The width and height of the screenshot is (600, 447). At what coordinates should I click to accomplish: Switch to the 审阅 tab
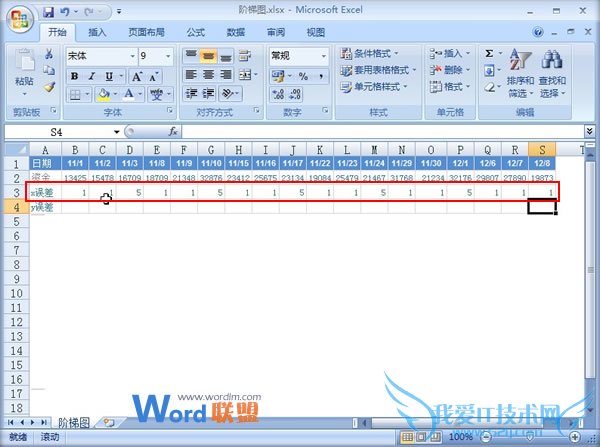point(276,33)
